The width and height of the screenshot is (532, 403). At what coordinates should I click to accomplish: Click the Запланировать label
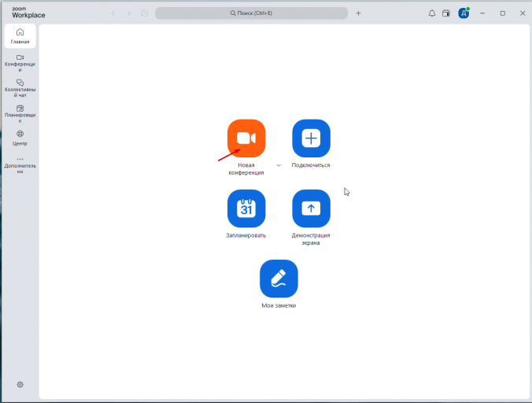(x=246, y=235)
